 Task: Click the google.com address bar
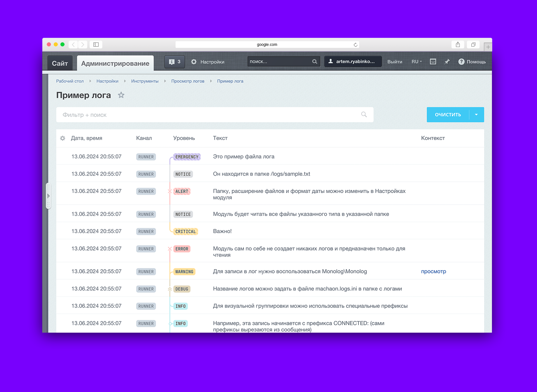(267, 44)
